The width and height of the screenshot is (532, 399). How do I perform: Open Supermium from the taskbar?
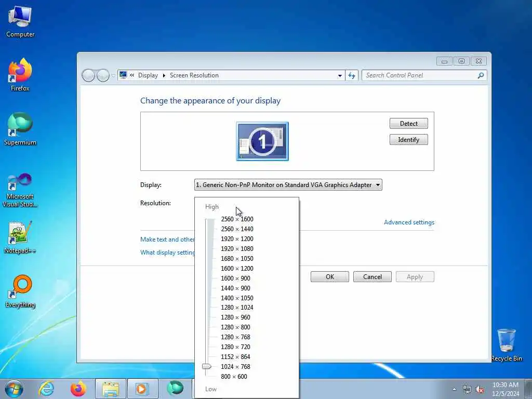click(x=175, y=389)
